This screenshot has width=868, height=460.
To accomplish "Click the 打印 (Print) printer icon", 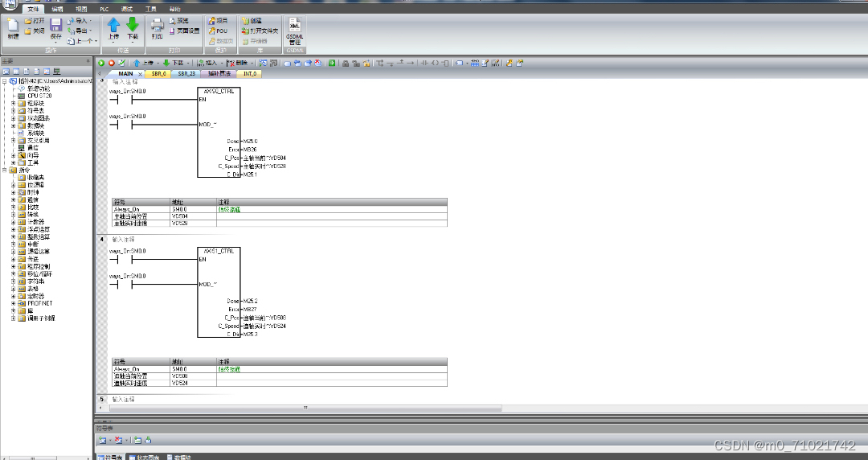I will (158, 25).
